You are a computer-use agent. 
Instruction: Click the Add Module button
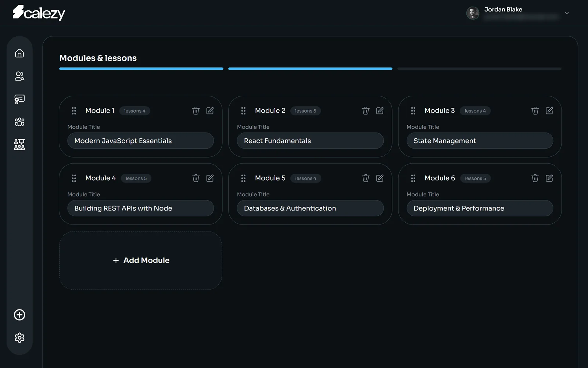[x=141, y=261]
